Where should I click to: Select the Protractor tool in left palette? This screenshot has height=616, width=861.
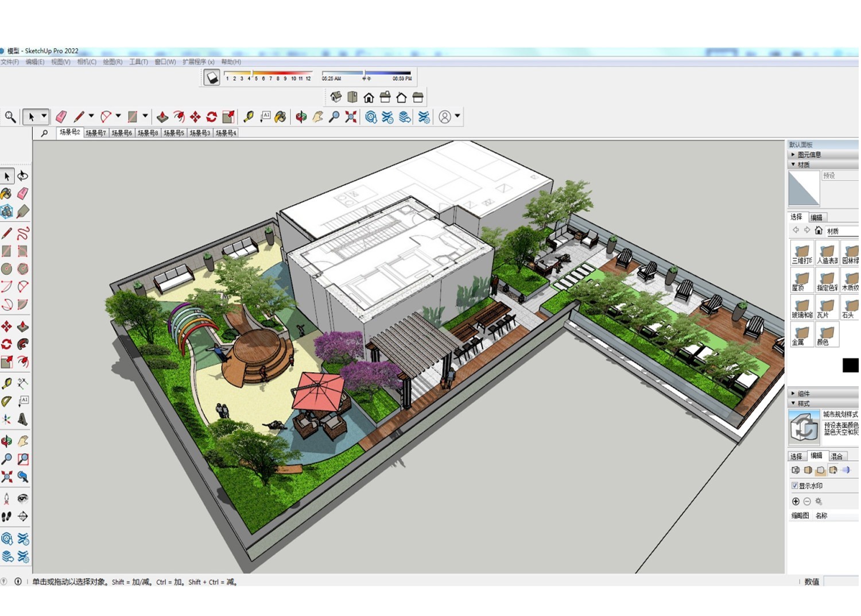coord(6,401)
